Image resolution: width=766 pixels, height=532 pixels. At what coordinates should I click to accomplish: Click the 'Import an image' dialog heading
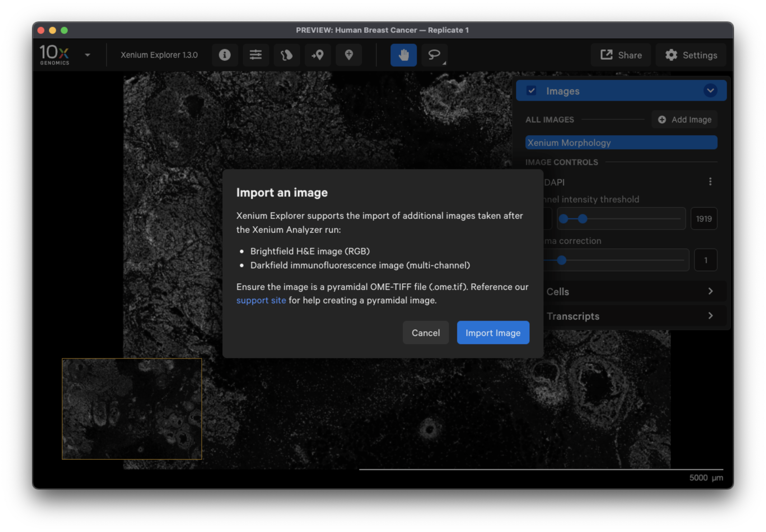coord(282,192)
